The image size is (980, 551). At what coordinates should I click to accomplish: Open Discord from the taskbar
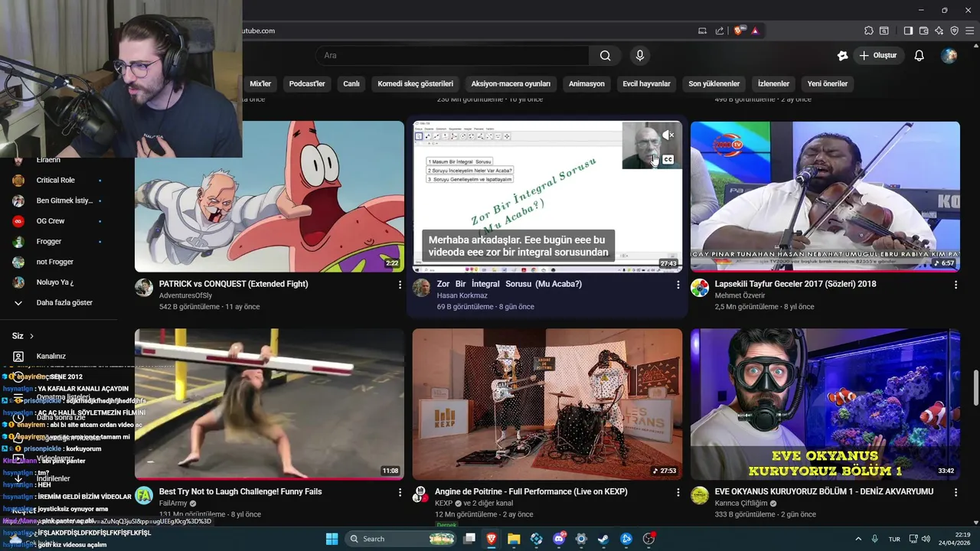click(559, 539)
